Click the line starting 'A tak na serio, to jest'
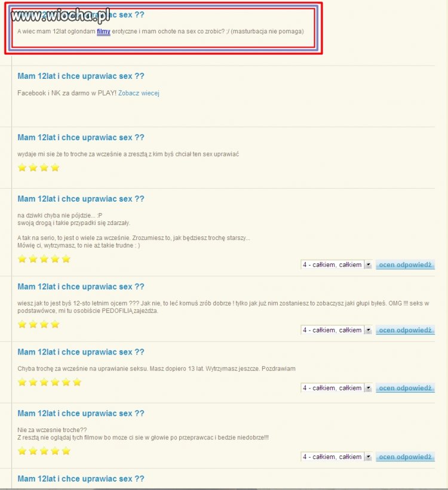Image resolution: width=448 pixels, height=490 pixels. [x=134, y=238]
